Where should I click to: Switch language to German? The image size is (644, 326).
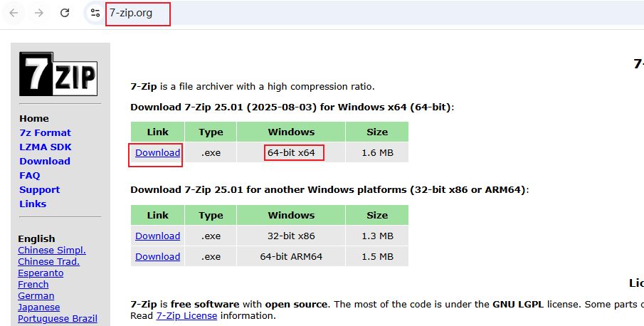coord(36,295)
